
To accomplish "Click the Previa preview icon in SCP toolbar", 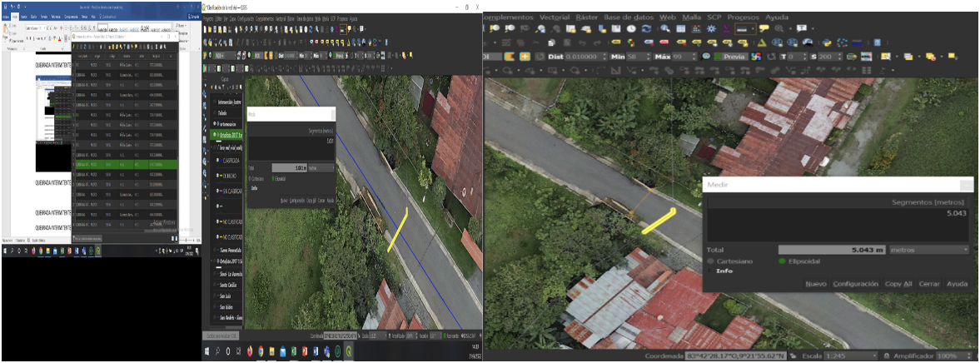I will [x=730, y=57].
